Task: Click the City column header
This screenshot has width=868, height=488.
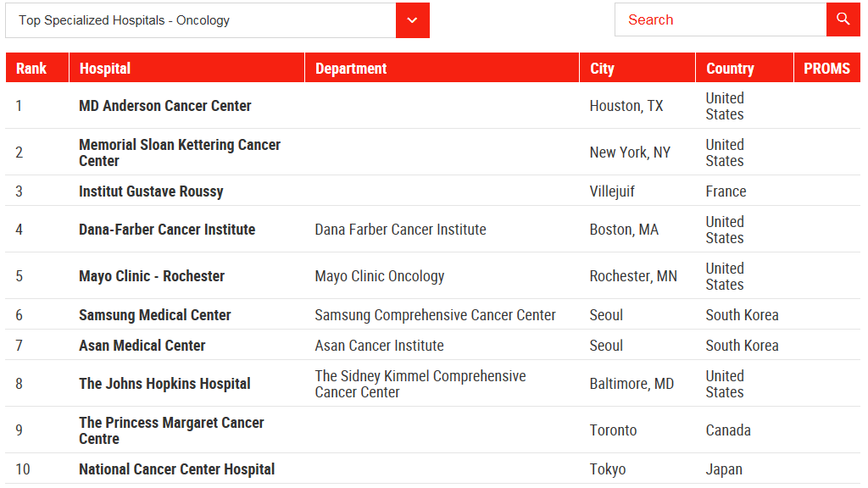Action: pos(602,69)
